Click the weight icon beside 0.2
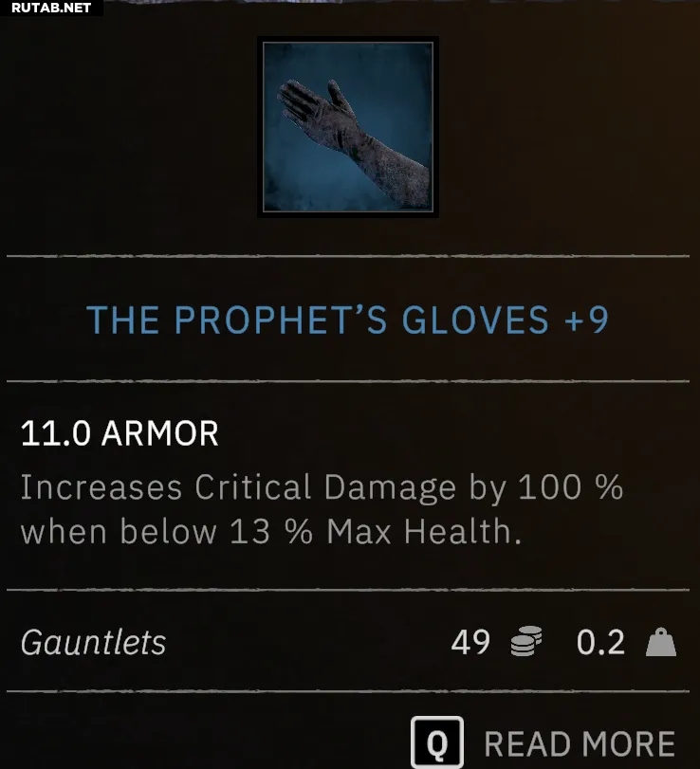Viewport: 700px width, 769px height. click(x=661, y=642)
